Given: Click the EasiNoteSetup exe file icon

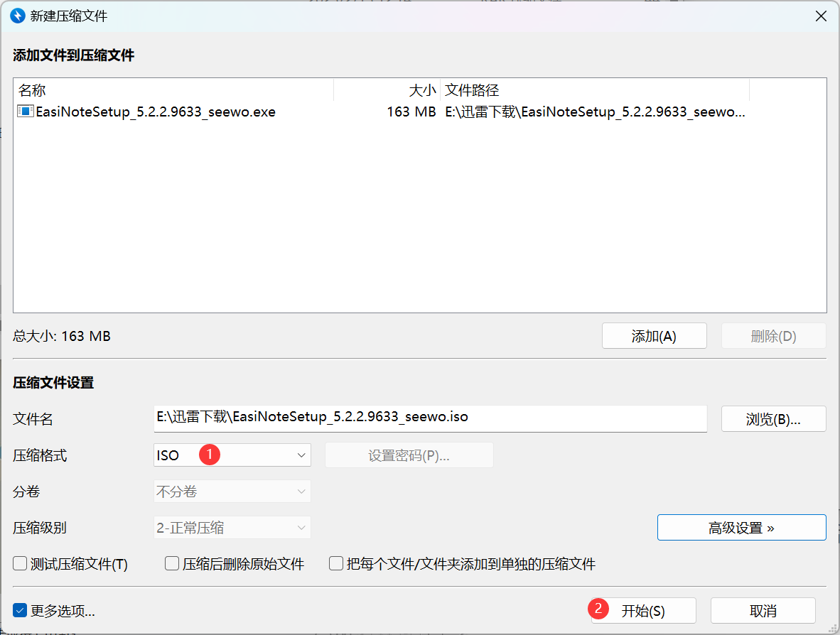Looking at the screenshot, I should click(26, 112).
